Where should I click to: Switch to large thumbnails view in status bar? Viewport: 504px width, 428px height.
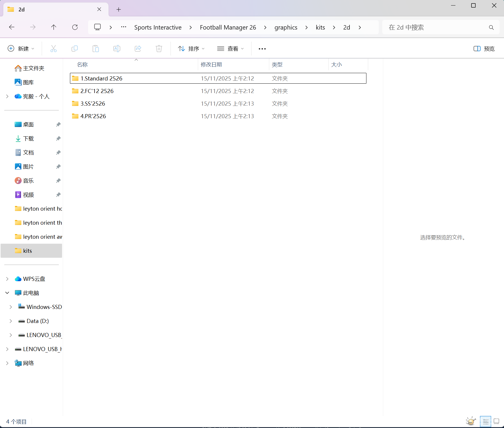click(496, 421)
